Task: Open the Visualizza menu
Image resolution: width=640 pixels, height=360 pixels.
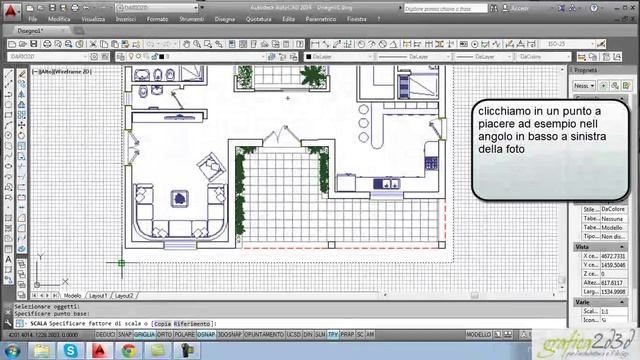Action: click(93, 19)
